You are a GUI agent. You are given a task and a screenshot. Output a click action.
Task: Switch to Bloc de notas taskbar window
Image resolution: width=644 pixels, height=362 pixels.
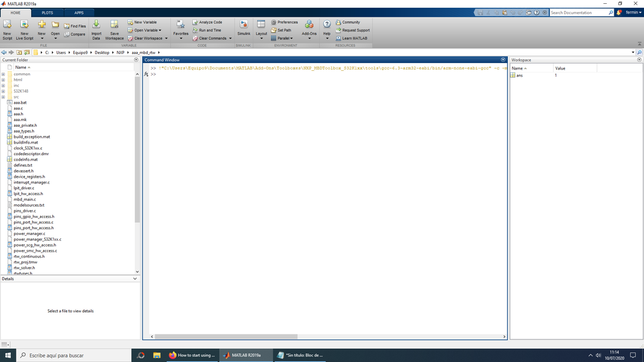click(x=300, y=356)
